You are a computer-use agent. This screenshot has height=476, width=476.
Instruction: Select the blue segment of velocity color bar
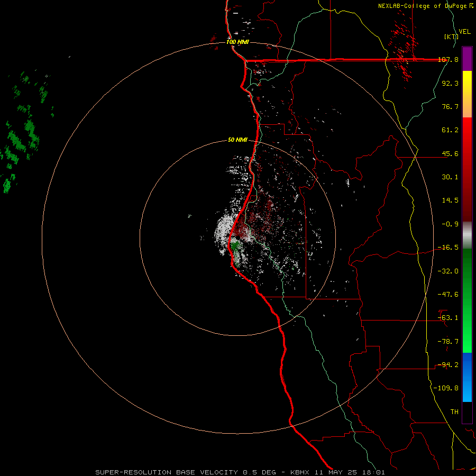click(467, 377)
